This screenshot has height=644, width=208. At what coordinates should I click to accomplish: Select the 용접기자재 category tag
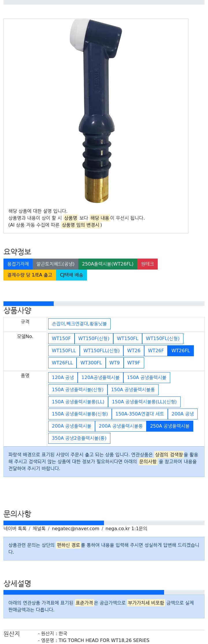click(x=18, y=264)
